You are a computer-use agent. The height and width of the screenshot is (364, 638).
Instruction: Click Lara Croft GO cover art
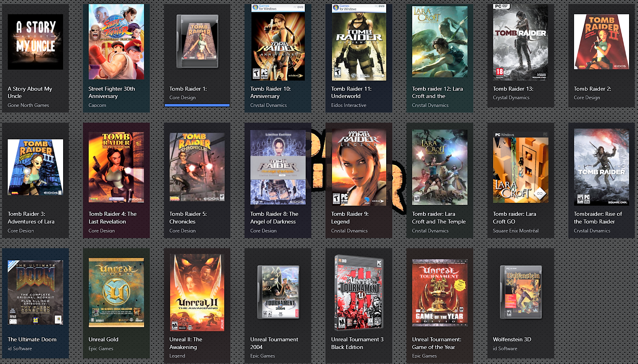[x=521, y=167]
